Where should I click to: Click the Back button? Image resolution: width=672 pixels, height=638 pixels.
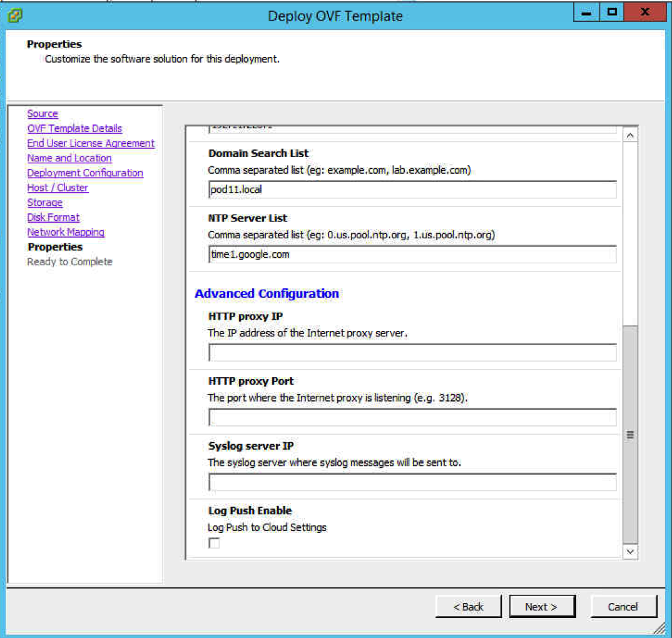point(469,606)
